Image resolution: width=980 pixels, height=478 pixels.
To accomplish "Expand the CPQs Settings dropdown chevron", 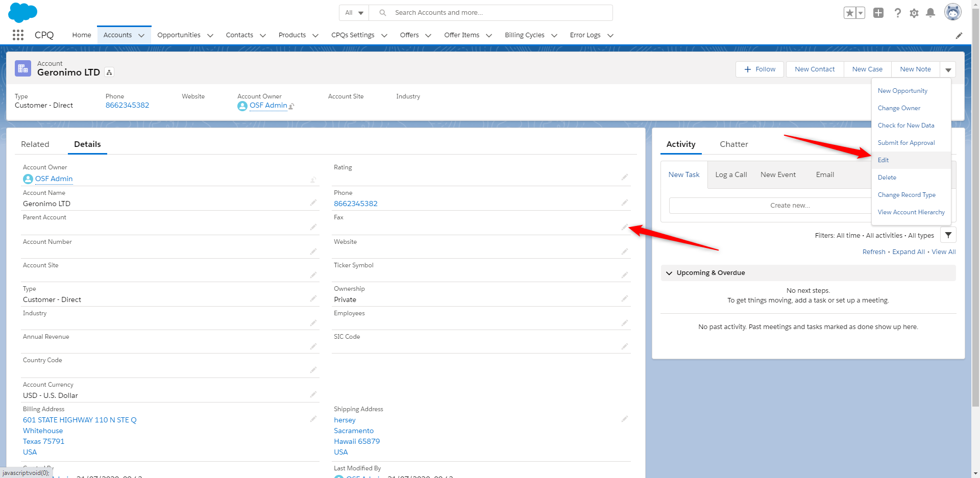I will [384, 35].
